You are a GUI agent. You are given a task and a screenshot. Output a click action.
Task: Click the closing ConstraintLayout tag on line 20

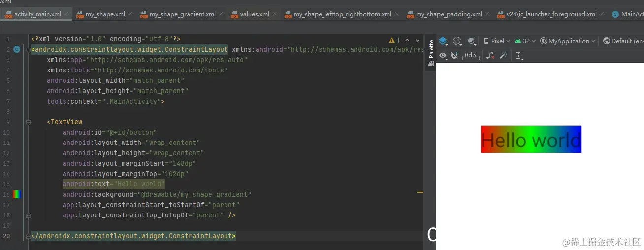tap(133, 236)
